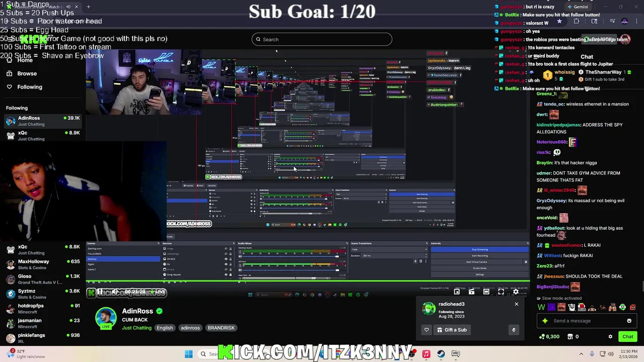Viewport: 644px width, 362px height.
Task: Open AdinRoss channel in Following list
Action: point(43,121)
